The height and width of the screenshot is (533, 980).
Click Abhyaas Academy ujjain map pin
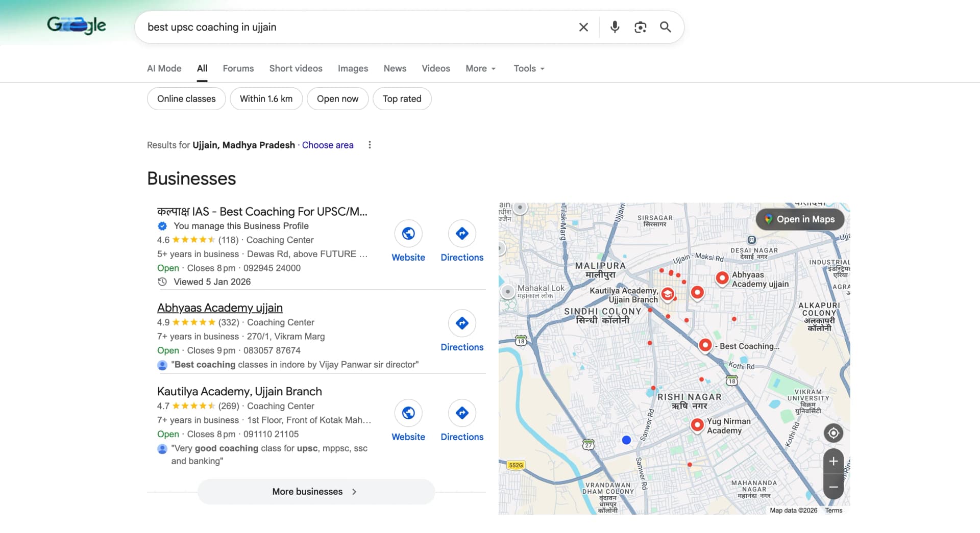coord(722,278)
